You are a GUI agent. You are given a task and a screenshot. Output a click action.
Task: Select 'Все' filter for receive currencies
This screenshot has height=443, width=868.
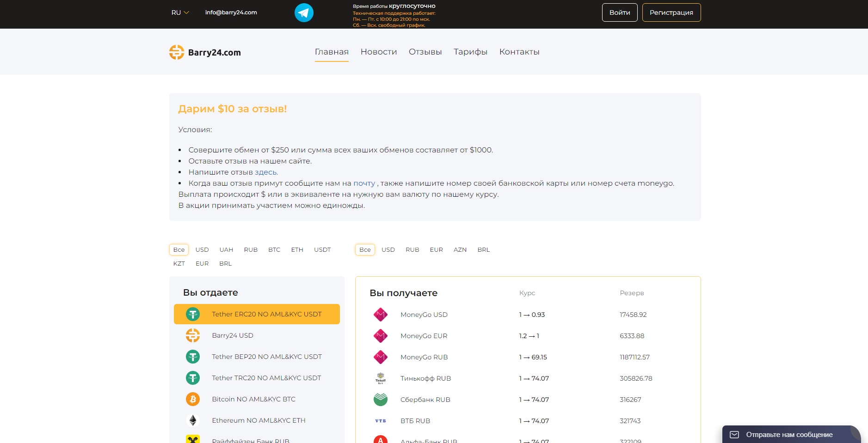365,250
